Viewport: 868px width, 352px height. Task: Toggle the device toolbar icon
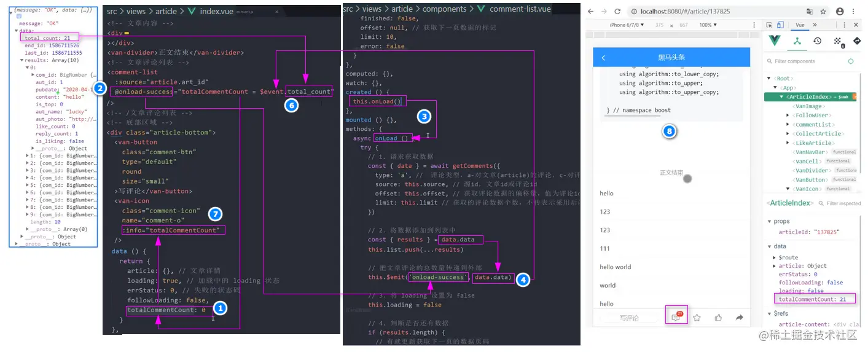pyautogui.click(x=780, y=25)
